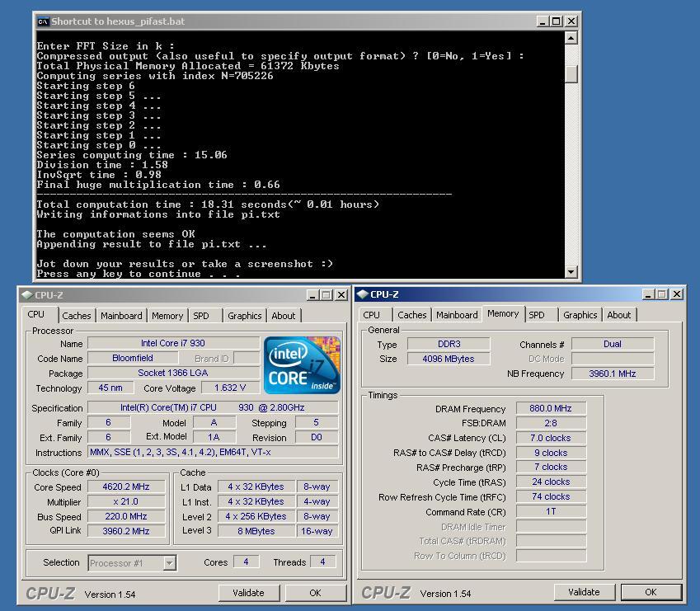The height and width of the screenshot is (611, 700).
Task: Click the NB Frequency value '3960.1 MHz'
Action: (x=613, y=374)
